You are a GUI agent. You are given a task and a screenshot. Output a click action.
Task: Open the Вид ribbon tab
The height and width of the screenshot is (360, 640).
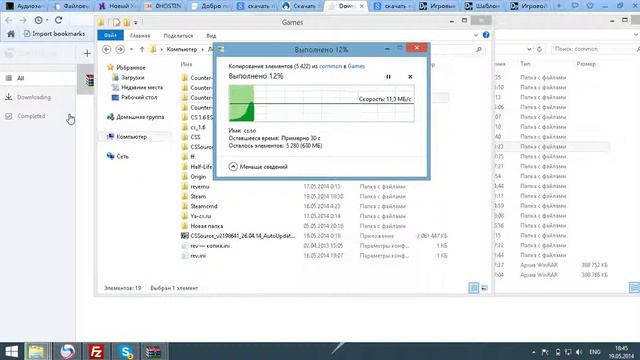211,36
